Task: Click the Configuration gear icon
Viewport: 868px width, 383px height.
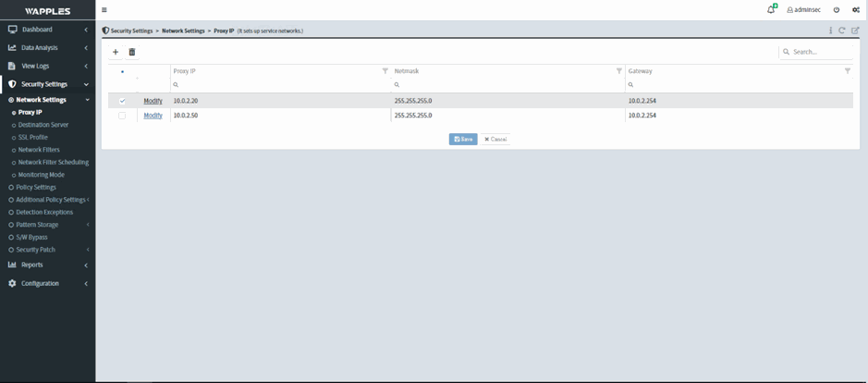Action: 12,283
